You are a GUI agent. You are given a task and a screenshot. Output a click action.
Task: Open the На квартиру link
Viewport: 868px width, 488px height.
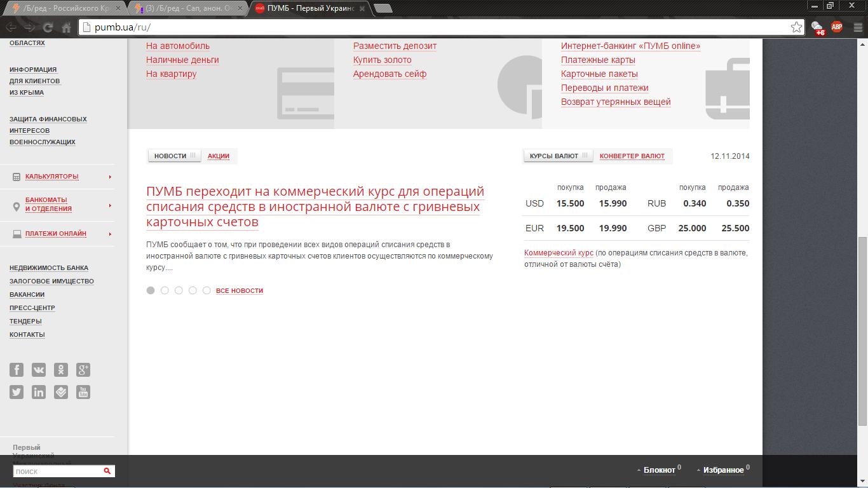point(172,74)
